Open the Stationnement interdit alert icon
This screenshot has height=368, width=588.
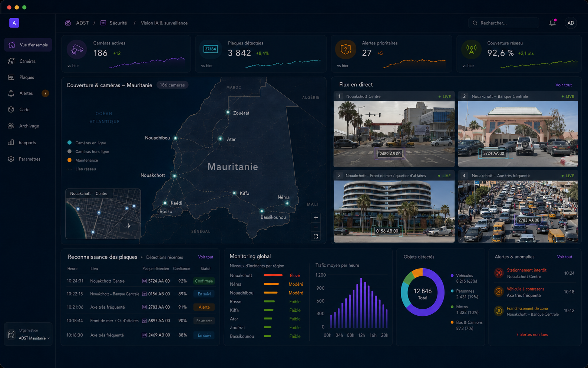[x=499, y=273]
